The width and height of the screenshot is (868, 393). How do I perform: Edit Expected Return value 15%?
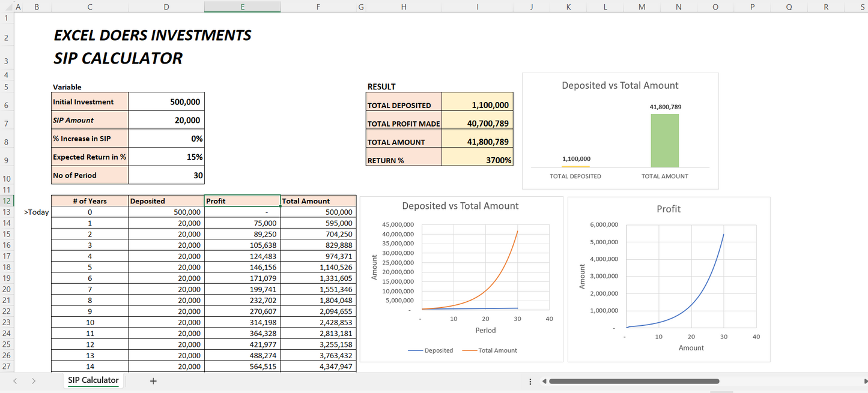coord(166,157)
